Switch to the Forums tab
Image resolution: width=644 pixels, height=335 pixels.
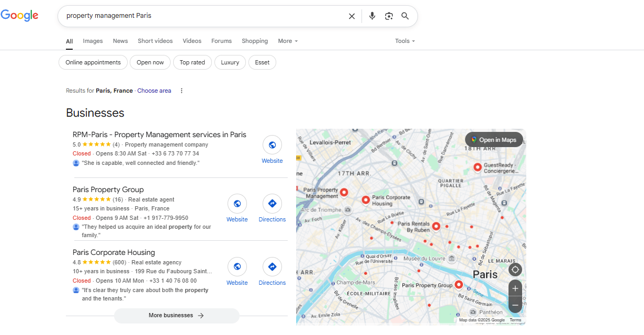(221, 41)
